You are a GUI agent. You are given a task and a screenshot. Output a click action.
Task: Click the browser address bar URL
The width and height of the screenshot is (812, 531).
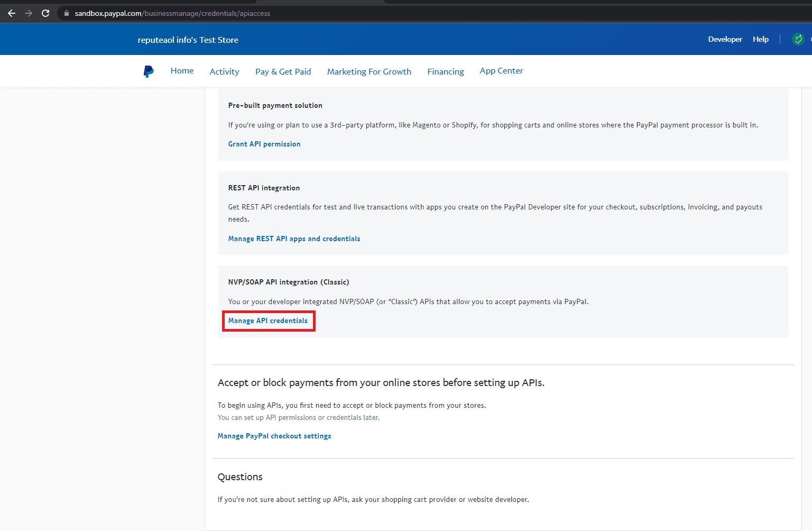(x=172, y=13)
